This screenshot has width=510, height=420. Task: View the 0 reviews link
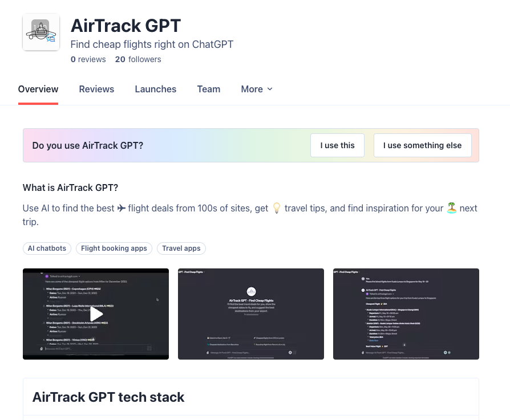pos(88,59)
